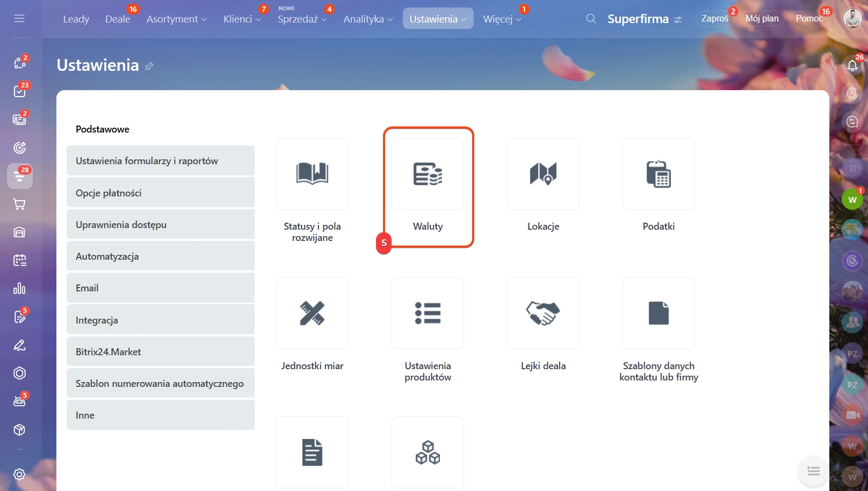Open signed document sidebar icon with badge 5
868x491 pixels.
[x=20, y=317]
